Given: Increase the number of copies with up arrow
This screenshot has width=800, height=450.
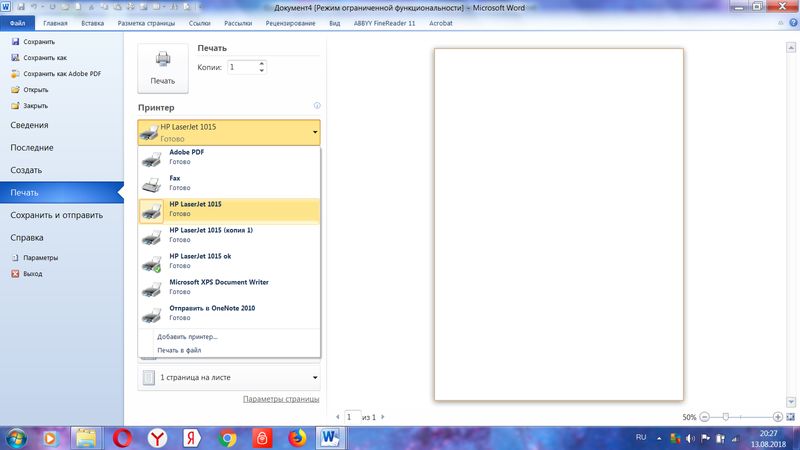Looking at the screenshot, I should [262, 63].
